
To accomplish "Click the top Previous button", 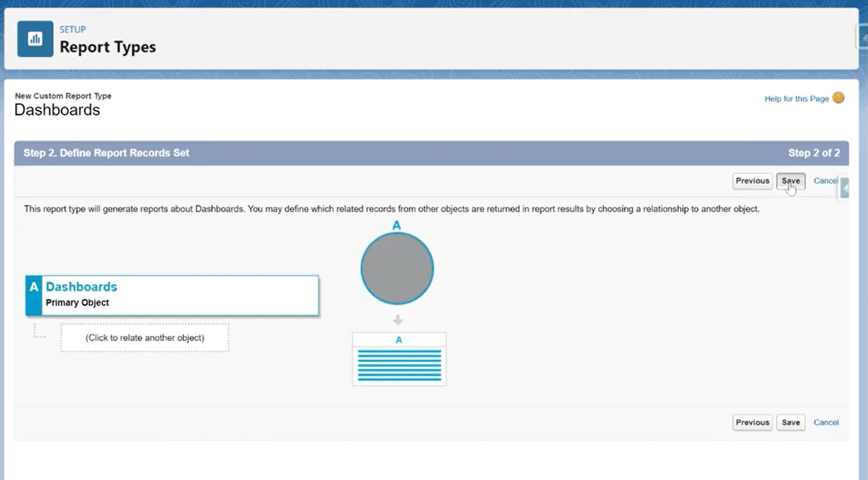I will point(752,181).
